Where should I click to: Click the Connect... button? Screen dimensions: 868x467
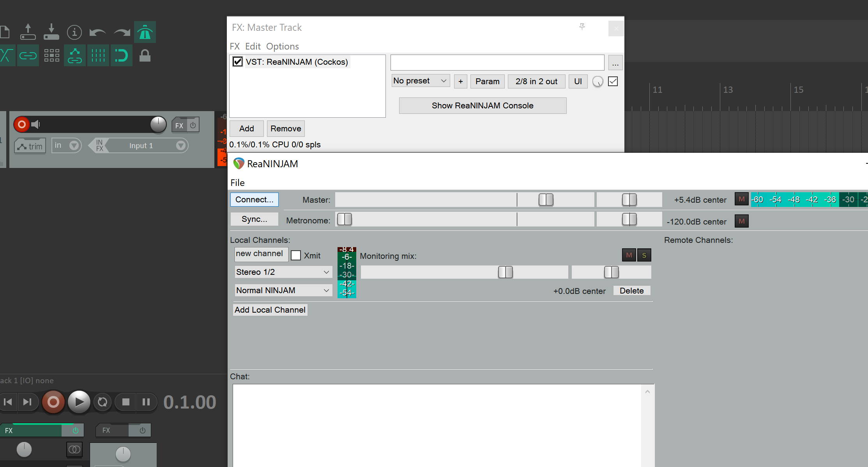[x=254, y=200]
